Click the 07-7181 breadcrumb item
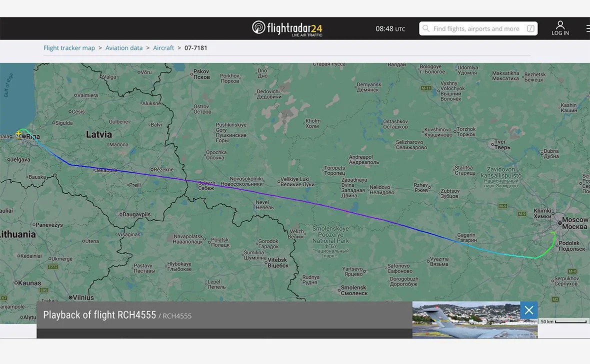The width and height of the screenshot is (590, 364). click(195, 48)
